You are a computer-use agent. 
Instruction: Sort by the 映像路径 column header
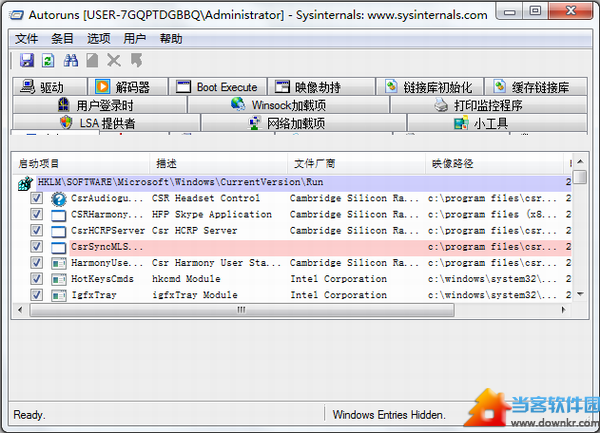click(x=494, y=164)
